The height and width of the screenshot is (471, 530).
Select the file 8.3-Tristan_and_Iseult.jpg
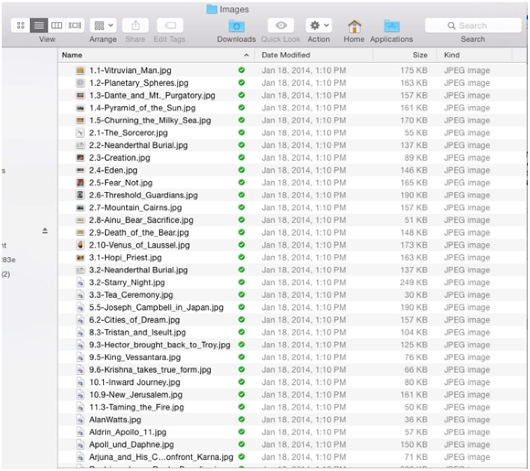tap(138, 332)
